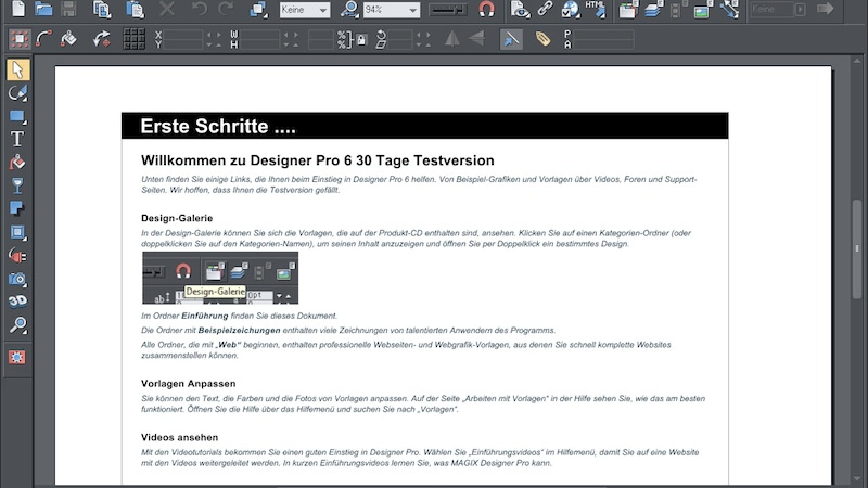Activate the Selector arrow tool
Image resolution: width=868 pixels, height=488 pixels.
(x=17, y=70)
